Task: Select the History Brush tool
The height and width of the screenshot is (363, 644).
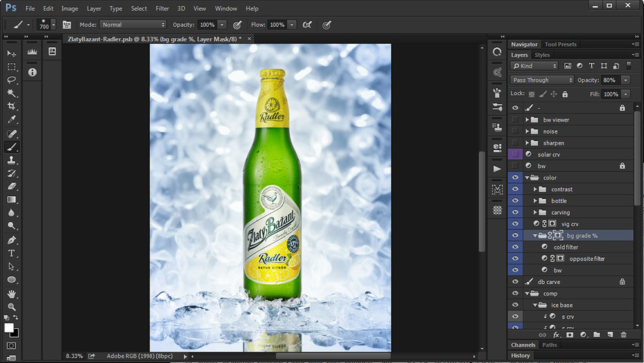Action: 12,173
